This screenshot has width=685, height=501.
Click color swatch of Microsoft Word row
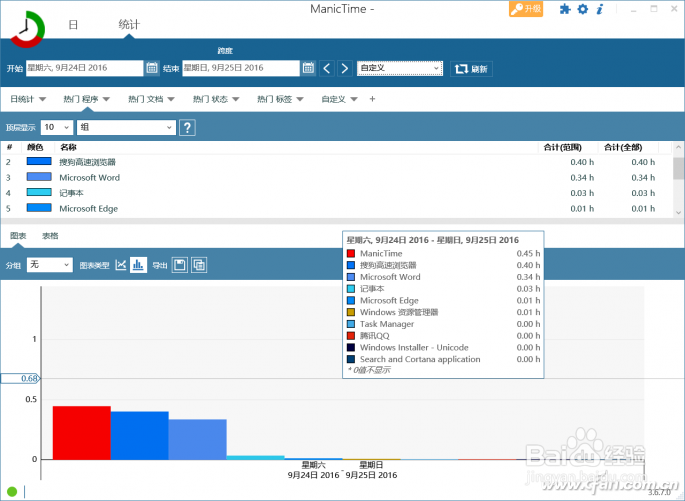click(x=39, y=177)
